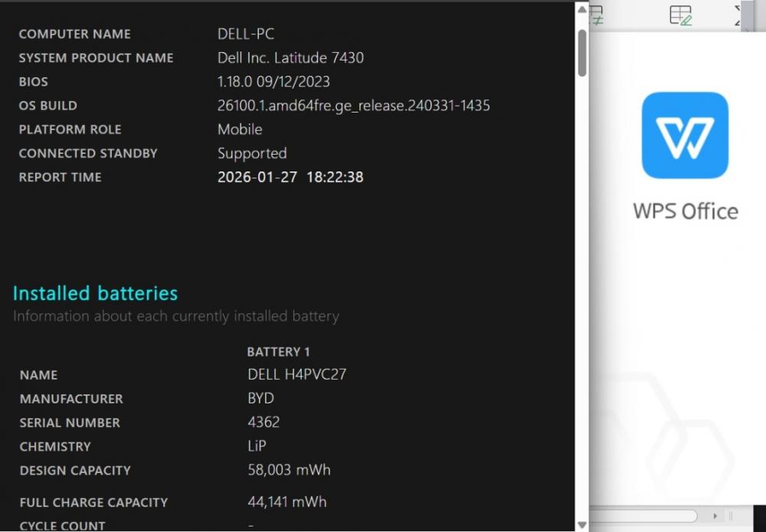Image resolution: width=766 pixels, height=532 pixels.
Task: Click the SYSTEM PRODUCT NAME label
Action: coord(97,58)
